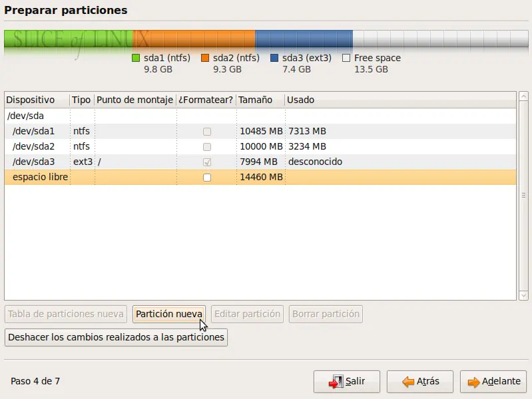Click the Borrar partición button
Viewport: 532px width, 399px height.
(x=326, y=314)
